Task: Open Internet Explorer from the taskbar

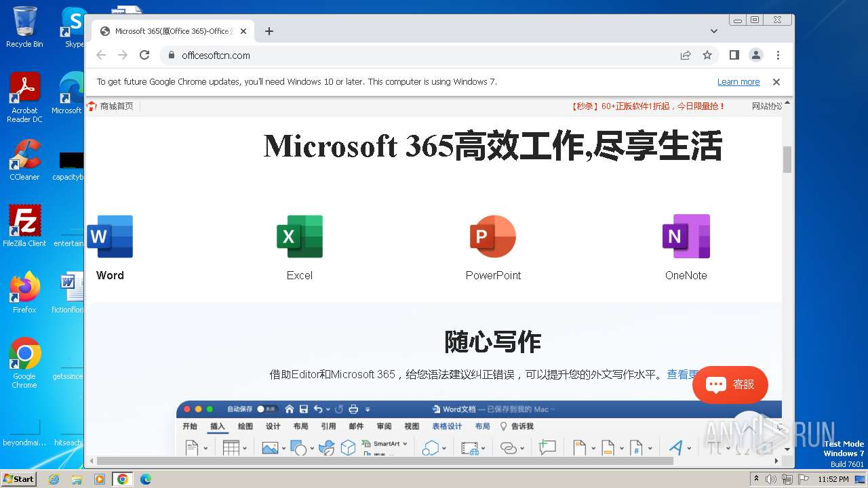Action: pyautogui.click(x=54, y=479)
